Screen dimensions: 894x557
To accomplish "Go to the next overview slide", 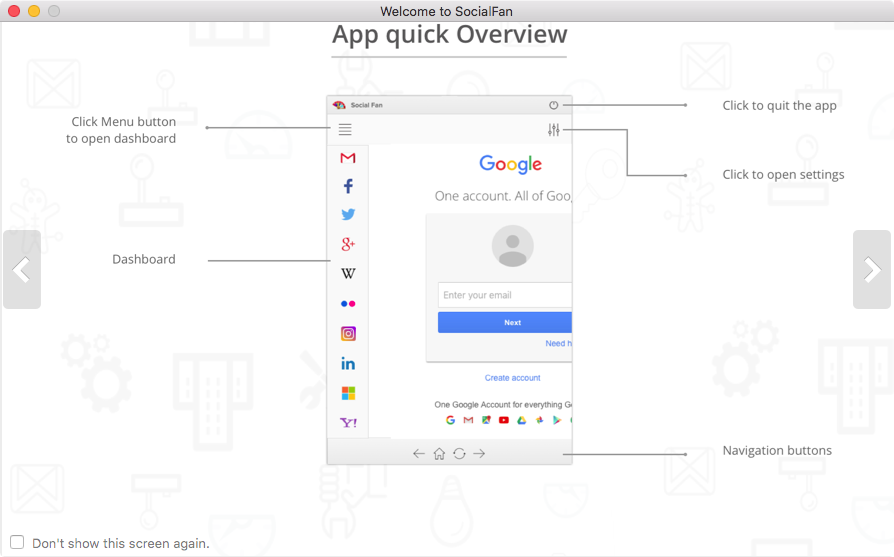I will (x=872, y=269).
